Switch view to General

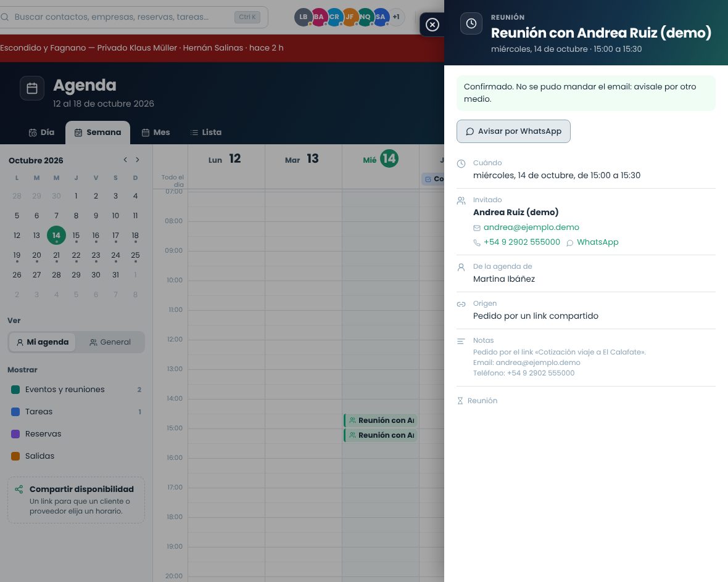[110, 342]
